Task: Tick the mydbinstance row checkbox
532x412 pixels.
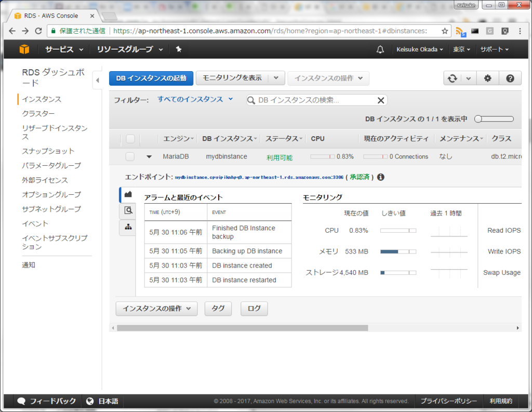Action: pos(130,156)
